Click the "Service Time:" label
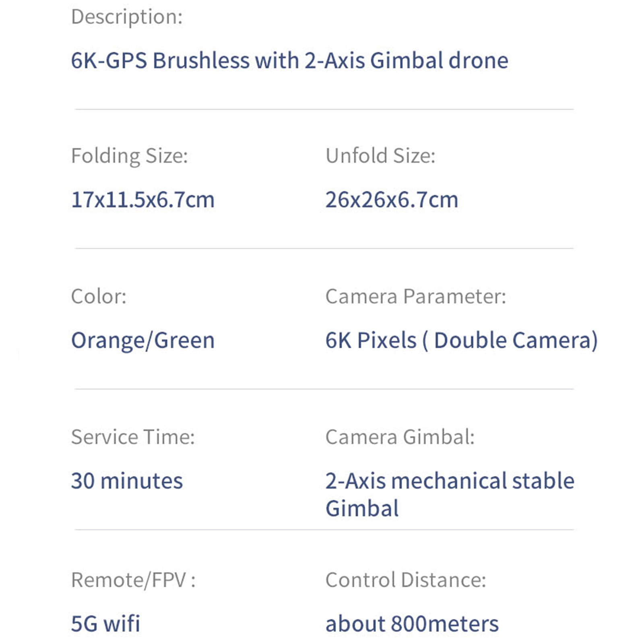This screenshot has height=644, width=644. pos(133,437)
